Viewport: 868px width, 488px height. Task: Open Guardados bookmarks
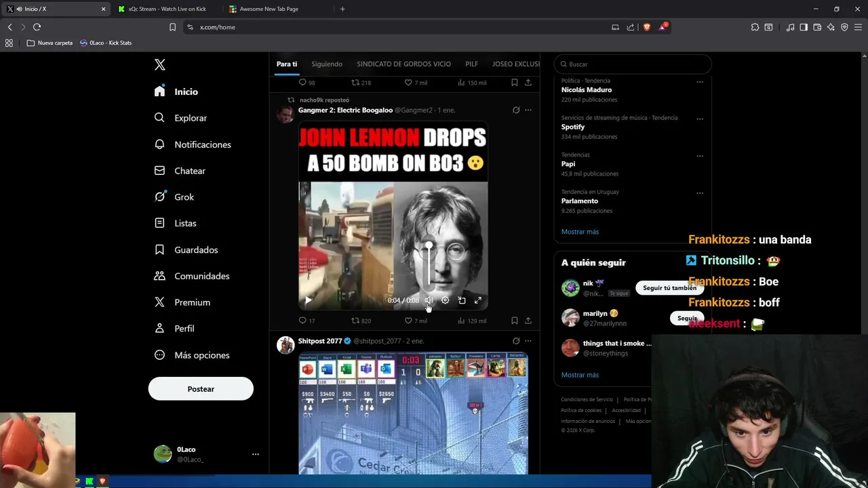click(x=186, y=249)
